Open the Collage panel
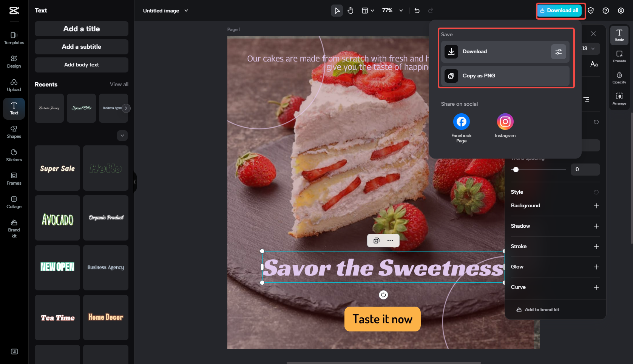The image size is (633, 364). [x=14, y=202]
